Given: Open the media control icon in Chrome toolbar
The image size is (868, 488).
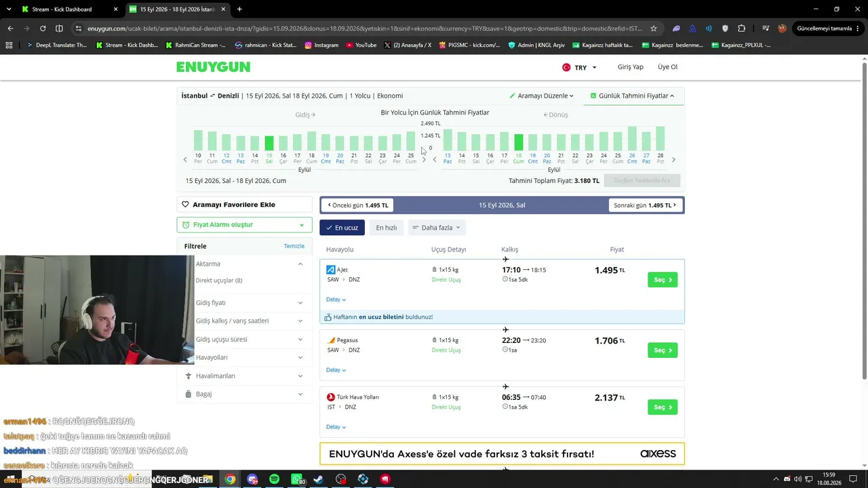Looking at the screenshot, I should coord(766,28).
